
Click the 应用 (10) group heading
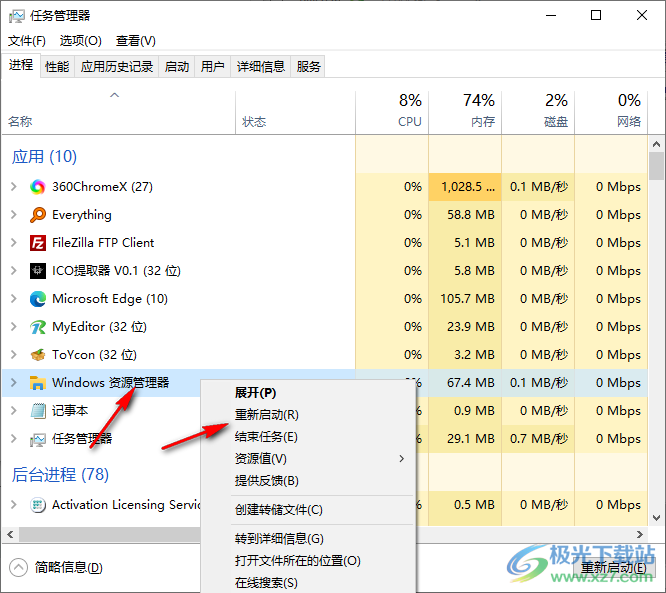click(44, 157)
